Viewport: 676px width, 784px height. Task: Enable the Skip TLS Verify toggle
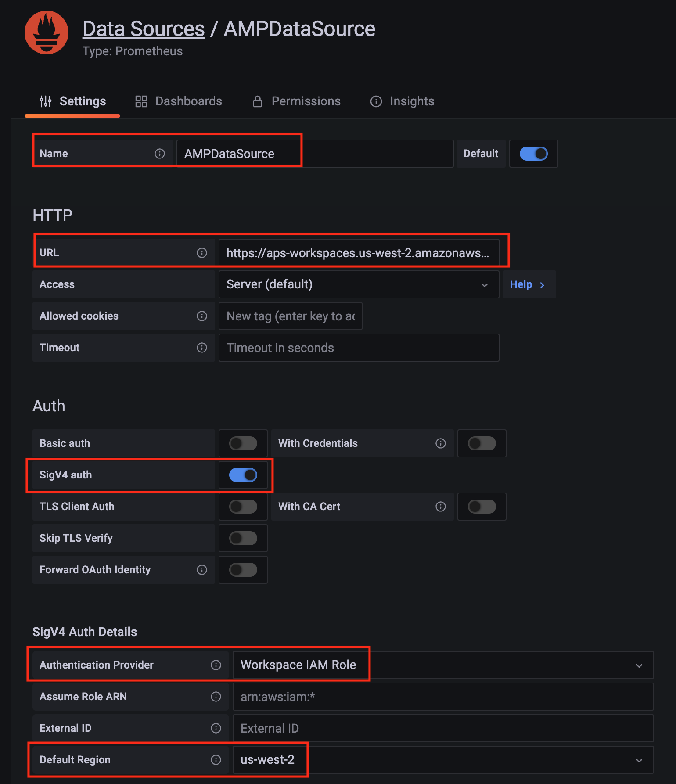tap(243, 538)
